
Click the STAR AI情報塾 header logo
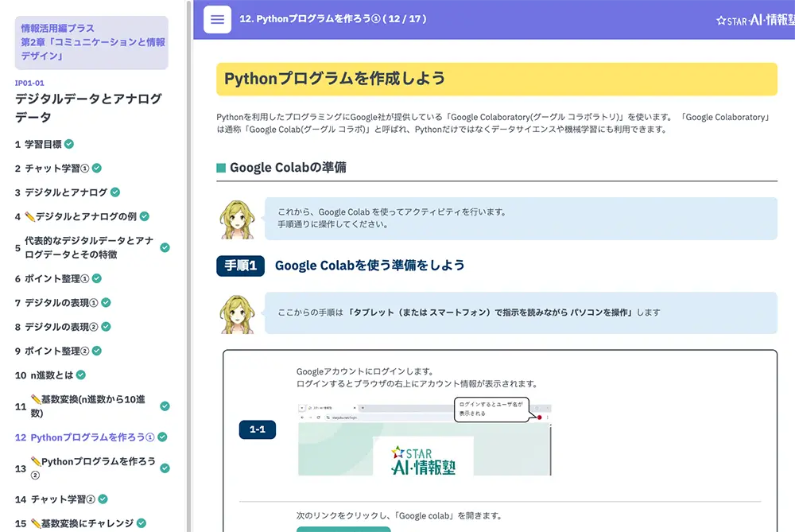[x=755, y=21]
